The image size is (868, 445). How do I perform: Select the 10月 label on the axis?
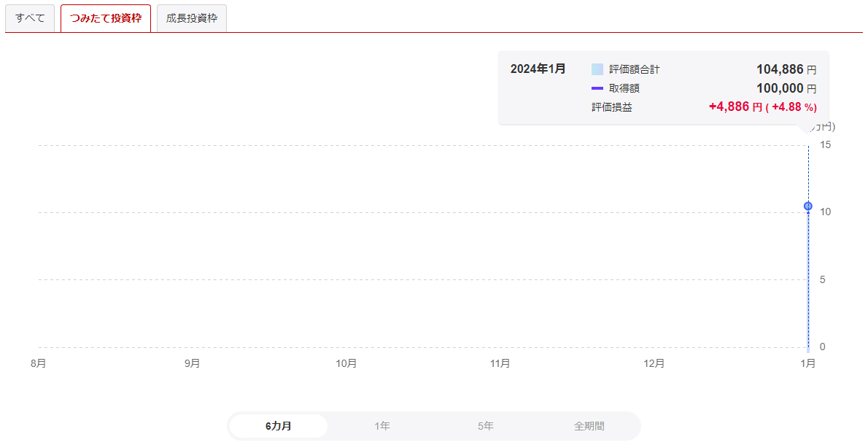[x=346, y=363]
